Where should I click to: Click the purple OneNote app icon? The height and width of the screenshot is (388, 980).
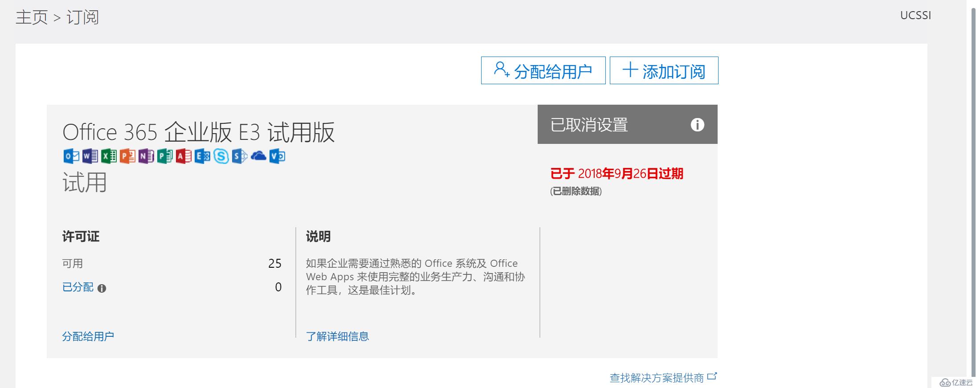click(146, 156)
